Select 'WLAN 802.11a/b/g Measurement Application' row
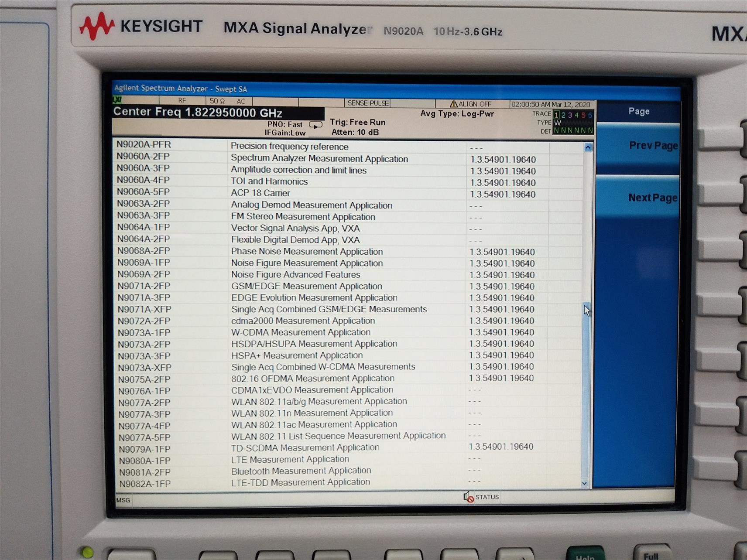 (x=348, y=401)
